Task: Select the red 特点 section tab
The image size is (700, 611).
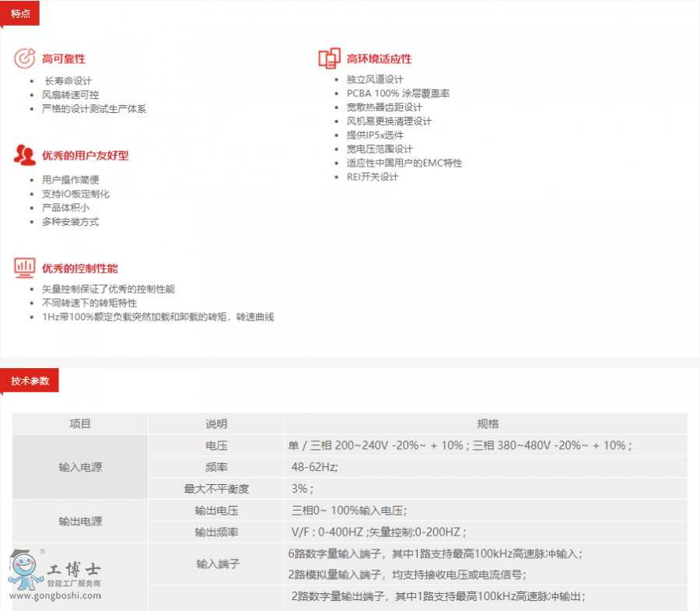Action: click(20, 13)
